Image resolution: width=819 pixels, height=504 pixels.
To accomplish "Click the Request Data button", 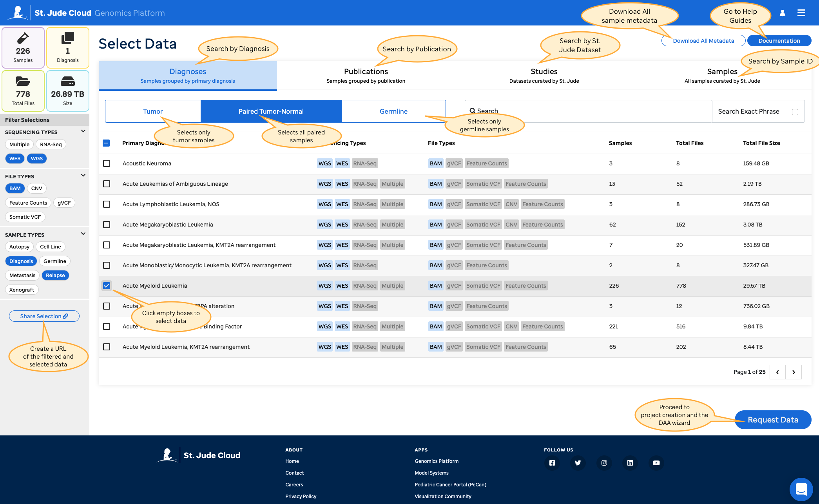I will coord(772,420).
